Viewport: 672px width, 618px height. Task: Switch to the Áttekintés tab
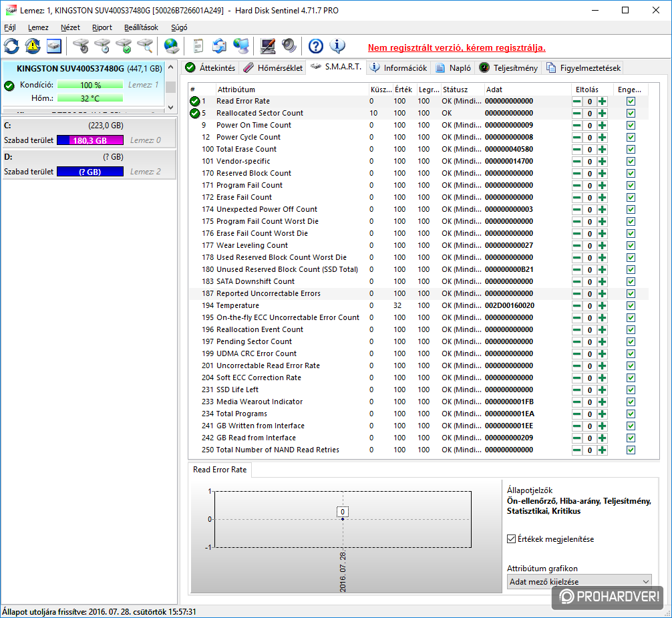coord(210,67)
